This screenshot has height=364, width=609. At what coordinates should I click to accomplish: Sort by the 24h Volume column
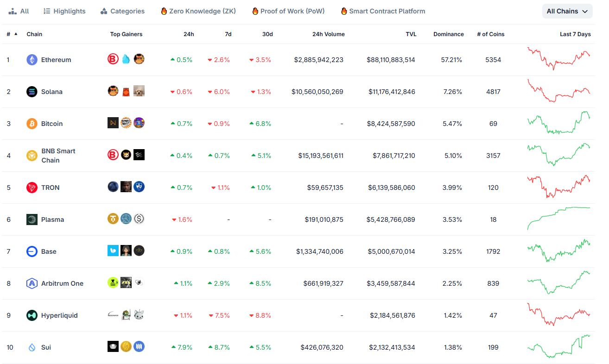coord(328,34)
